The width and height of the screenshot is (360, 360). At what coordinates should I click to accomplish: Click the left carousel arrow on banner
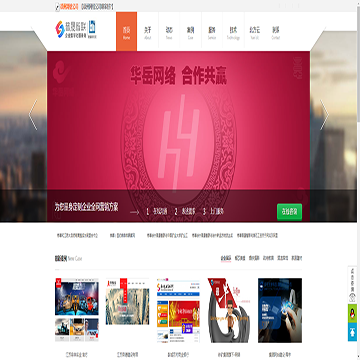point(33,115)
